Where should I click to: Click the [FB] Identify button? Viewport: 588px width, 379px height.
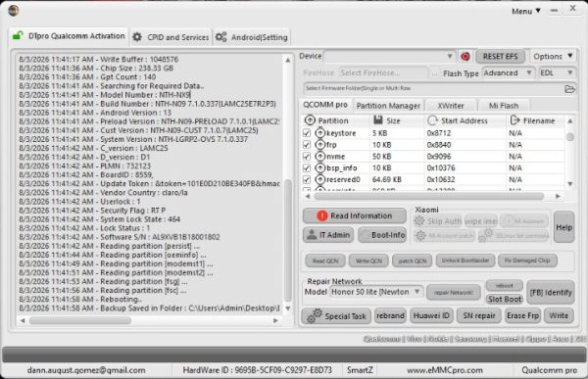[x=551, y=293]
